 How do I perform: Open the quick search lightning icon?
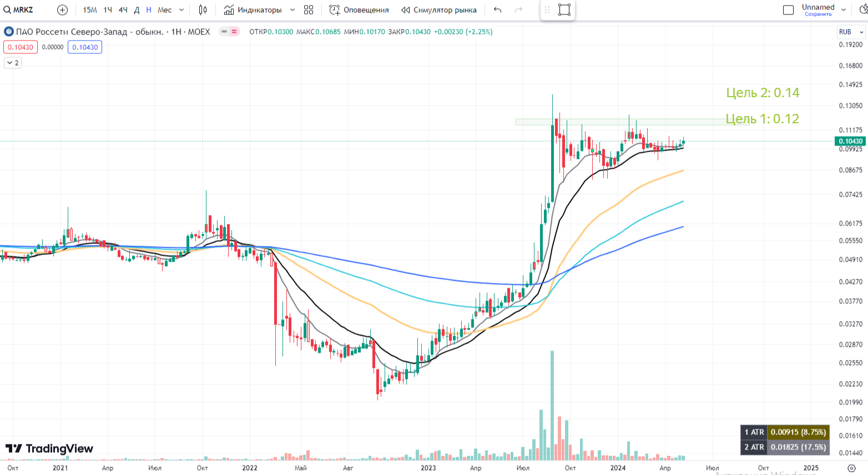pyautogui.click(x=862, y=9)
